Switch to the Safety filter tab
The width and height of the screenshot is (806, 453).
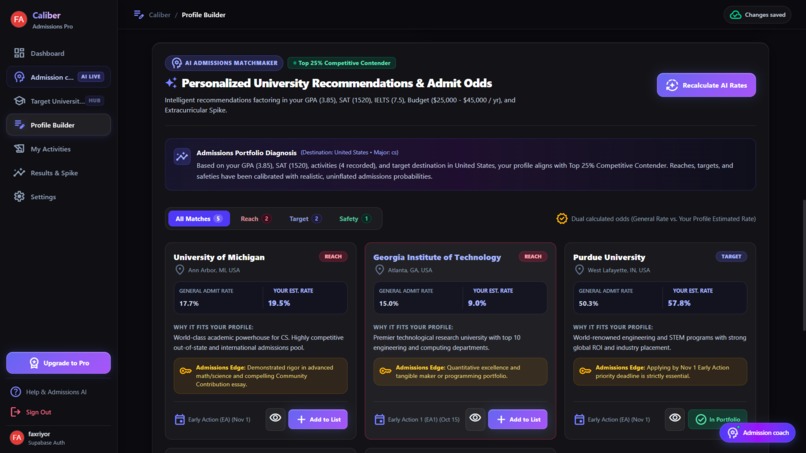(x=355, y=219)
